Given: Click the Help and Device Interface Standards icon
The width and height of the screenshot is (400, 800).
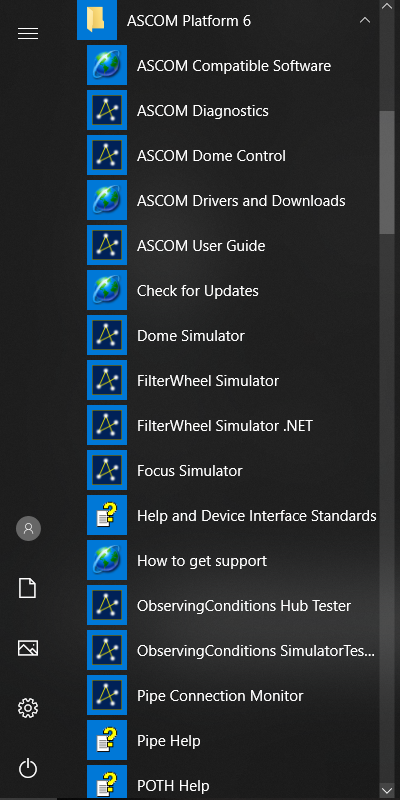Looking at the screenshot, I should pos(107,516).
